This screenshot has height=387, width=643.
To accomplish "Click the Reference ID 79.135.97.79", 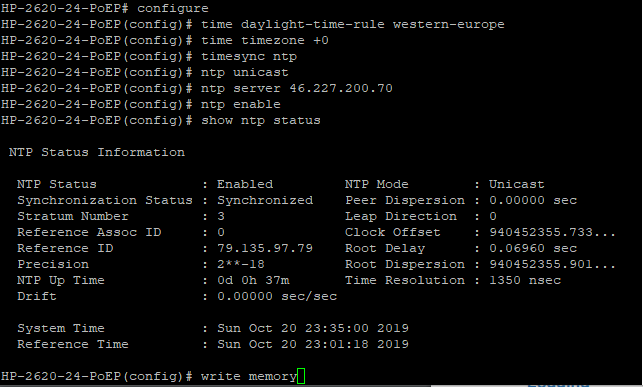I will (x=265, y=248).
